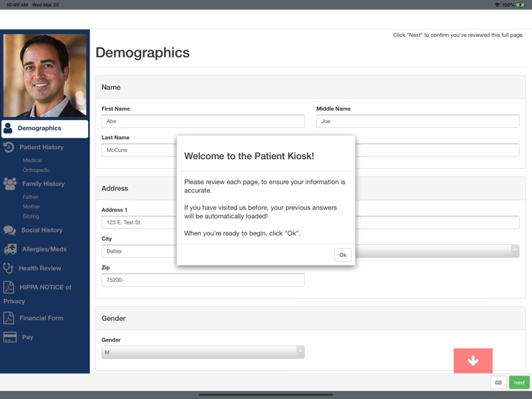Screen dimensions: 532x399
Task: Go to Patient History section
Action: tap(41, 147)
